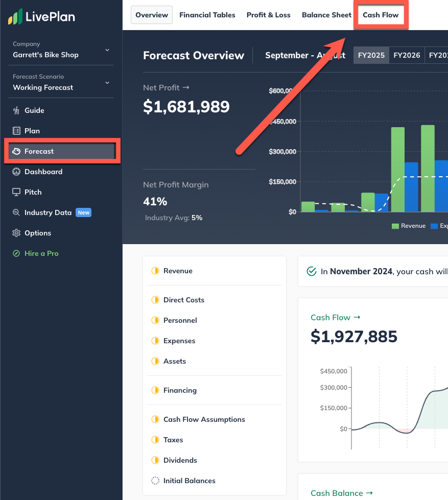
Task: Click the Assets status icon
Action: click(155, 361)
